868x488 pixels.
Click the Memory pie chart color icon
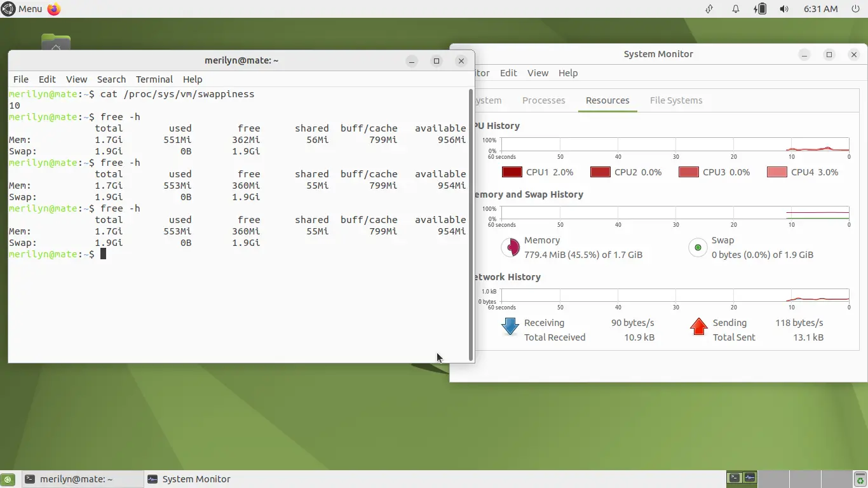click(x=510, y=247)
